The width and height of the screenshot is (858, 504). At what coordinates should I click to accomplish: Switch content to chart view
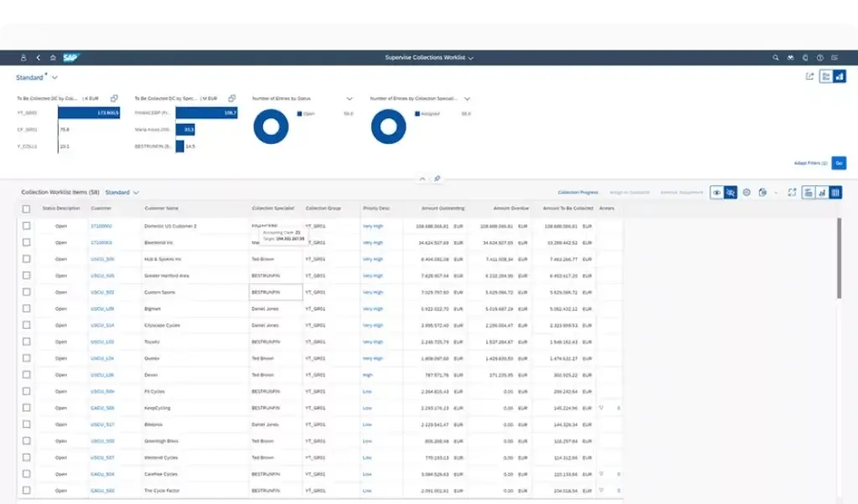(x=822, y=193)
